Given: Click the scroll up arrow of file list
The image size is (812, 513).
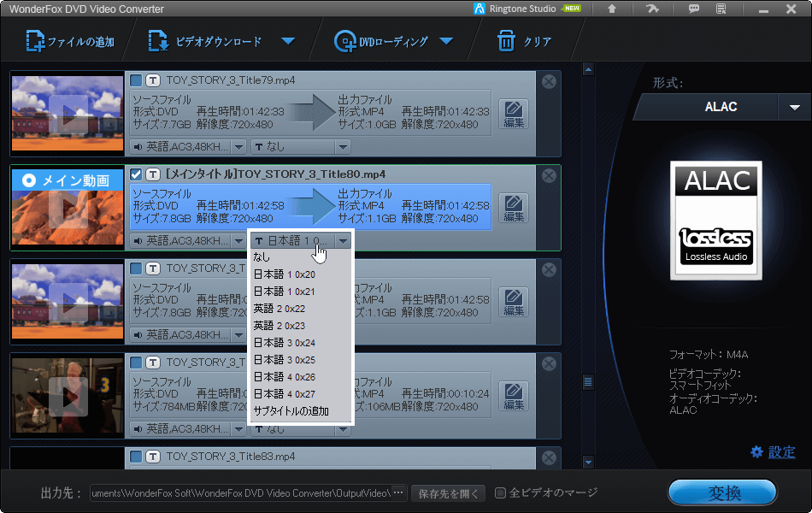Looking at the screenshot, I should tap(588, 69).
